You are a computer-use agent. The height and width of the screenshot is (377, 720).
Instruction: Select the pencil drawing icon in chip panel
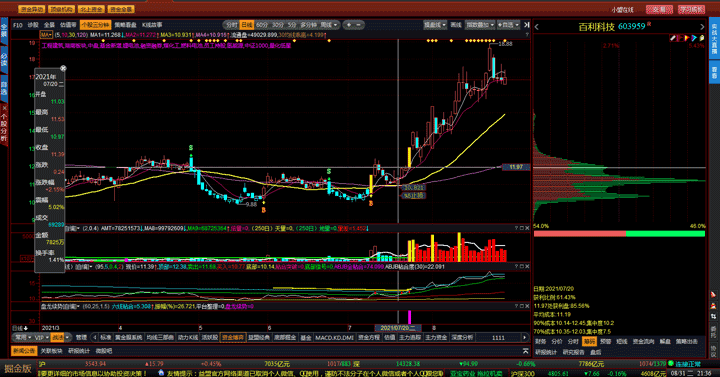click(673, 38)
